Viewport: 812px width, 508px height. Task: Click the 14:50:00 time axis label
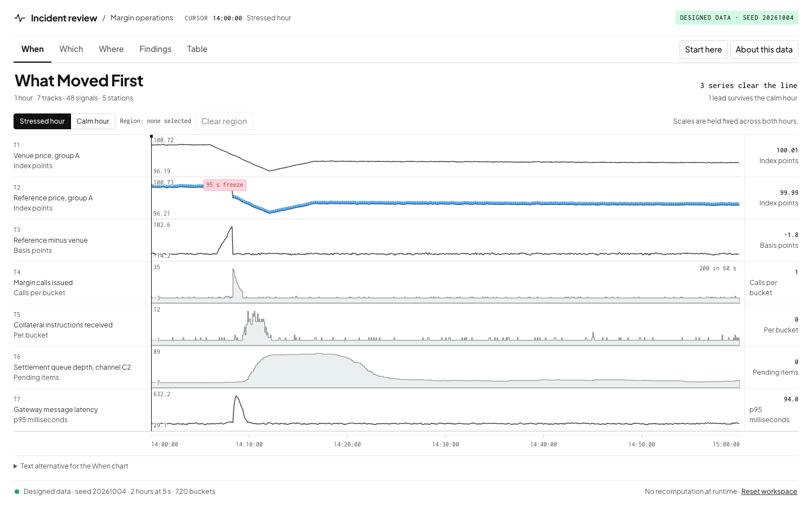coord(642,445)
